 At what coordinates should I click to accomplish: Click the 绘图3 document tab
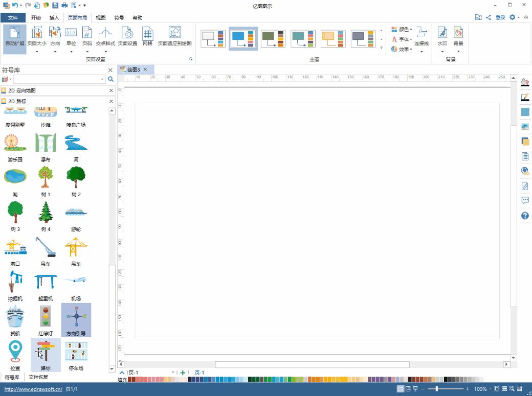point(133,69)
